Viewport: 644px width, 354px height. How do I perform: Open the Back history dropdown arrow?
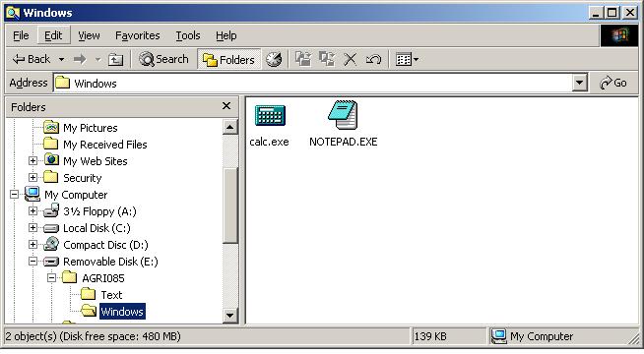62,59
